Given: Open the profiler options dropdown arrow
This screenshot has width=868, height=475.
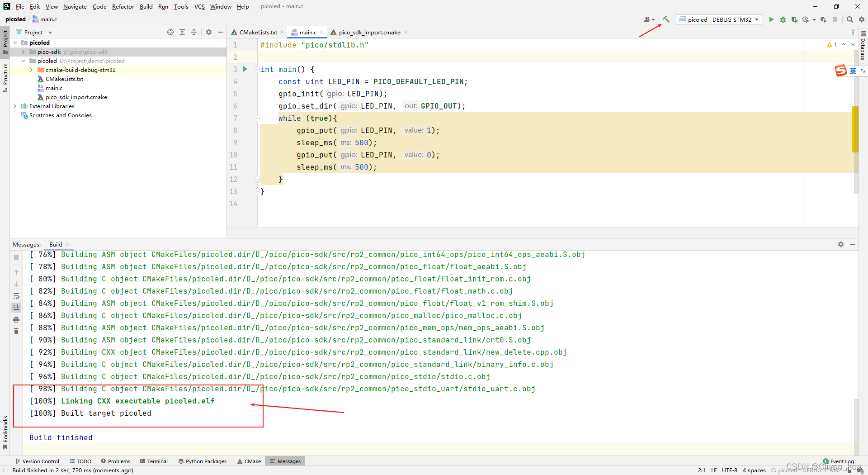Looking at the screenshot, I should tap(814, 19).
